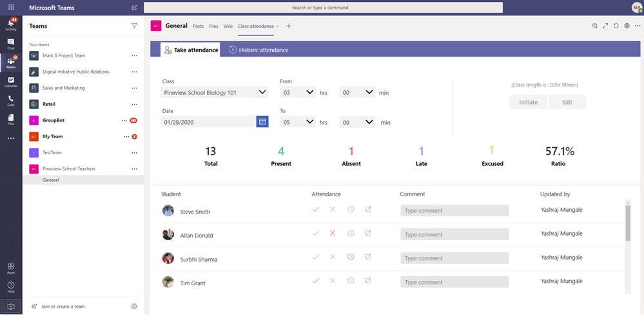Image resolution: width=644 pixels, height=315 pixels.
Task: Switch to Posts tab
Action: click(199, 26)
